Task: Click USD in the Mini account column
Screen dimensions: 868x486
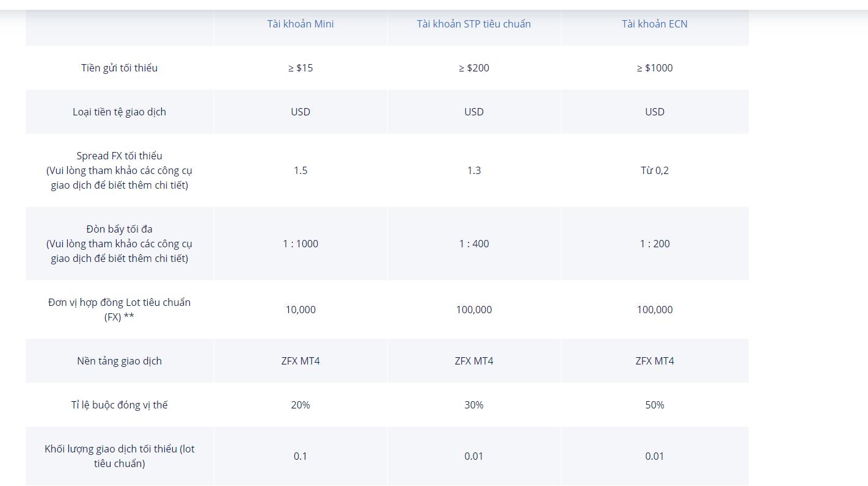Action: (x=301, y=112)
